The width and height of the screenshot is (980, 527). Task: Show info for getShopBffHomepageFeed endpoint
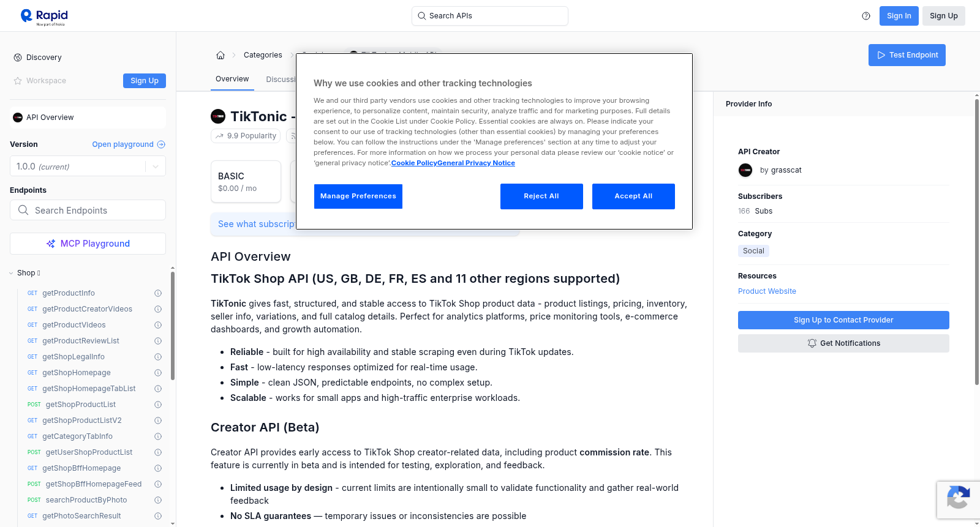(x=158, y=484)
